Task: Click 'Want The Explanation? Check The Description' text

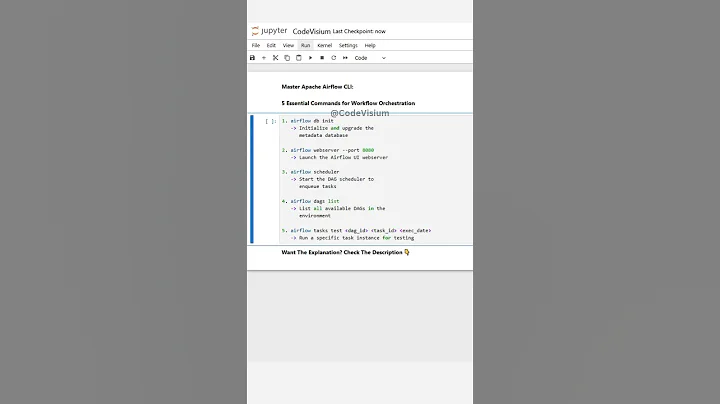Action: pyautogui.click(x=342, y=252)
